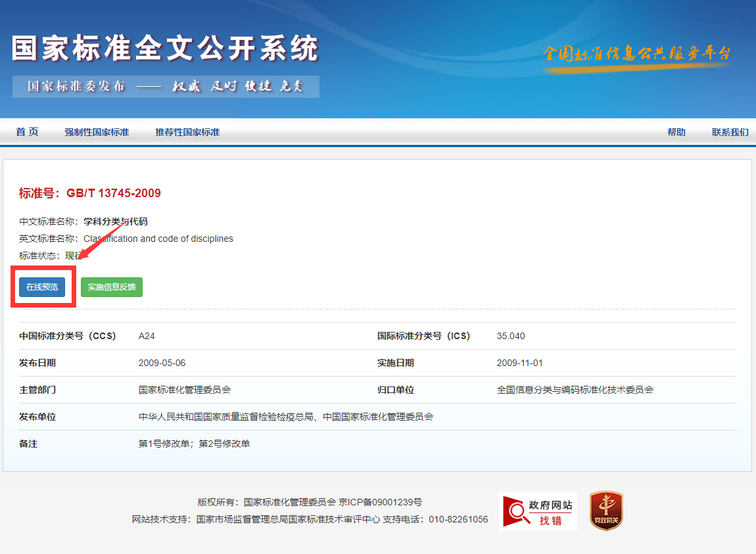Click the 京ICP备09001239号 footer link
Image resolution: width=756 pixels, height=554 pixels.
click(x=380, y=502)
